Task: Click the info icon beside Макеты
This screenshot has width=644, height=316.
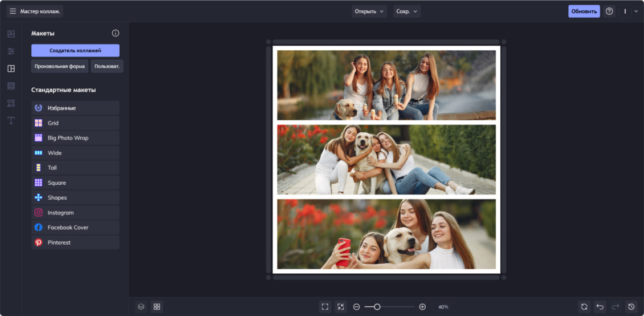Action: coord(116,33)
